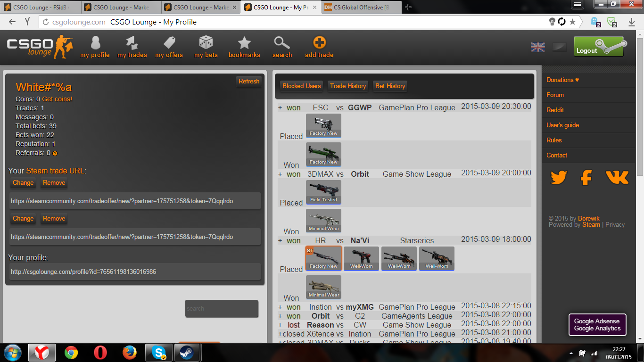Select the UK flag language icon
Screen dimensions: 644x362
537,47
